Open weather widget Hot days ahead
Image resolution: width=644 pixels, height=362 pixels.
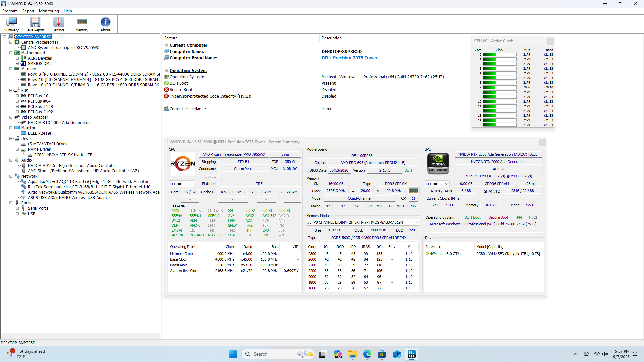click(x=26, y=354)
